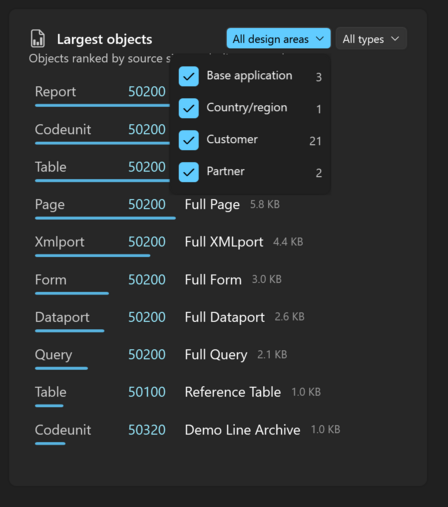Open the Xmlport 50200 link
Image resolution: width=448 pixels, height=507 pixels.
[x=147, y=242]
